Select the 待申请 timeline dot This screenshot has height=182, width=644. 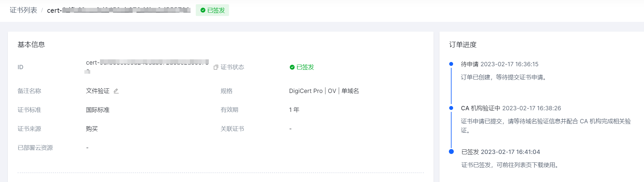click(x=451, y=64)
